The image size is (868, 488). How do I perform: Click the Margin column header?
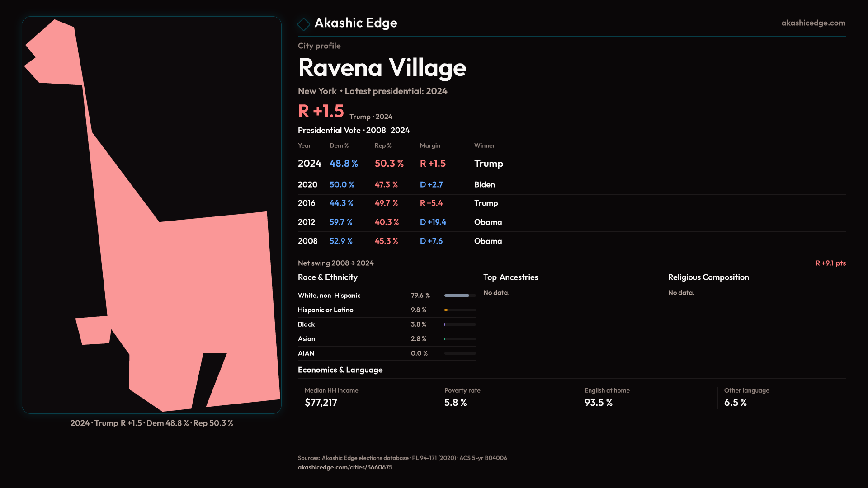pos(430,145)
